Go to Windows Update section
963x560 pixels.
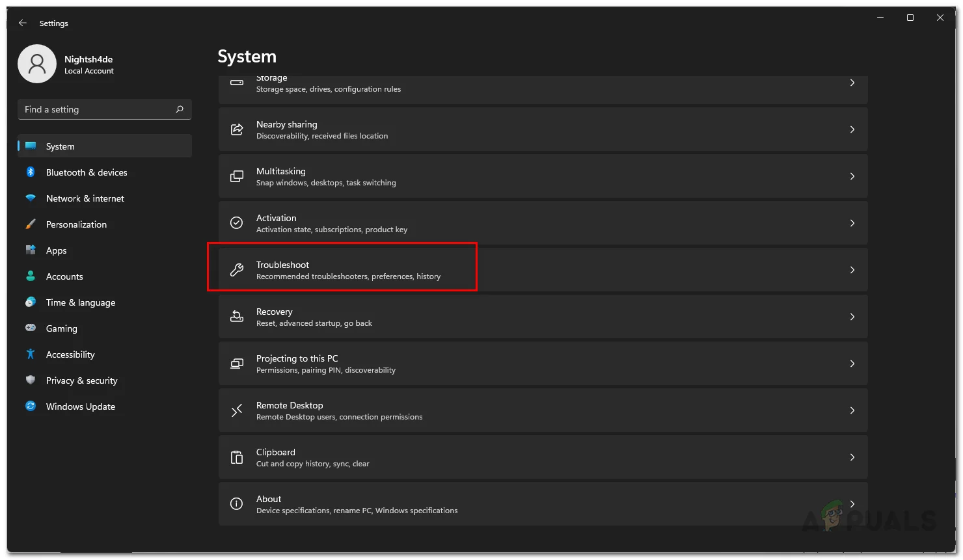pyautogui.click(x=81, y=407)
